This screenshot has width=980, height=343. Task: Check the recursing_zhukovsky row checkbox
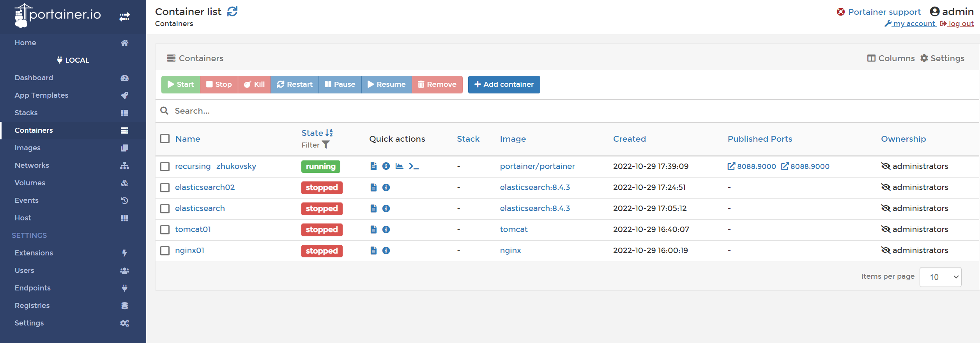pyautogui.click(x=165, y=167)
